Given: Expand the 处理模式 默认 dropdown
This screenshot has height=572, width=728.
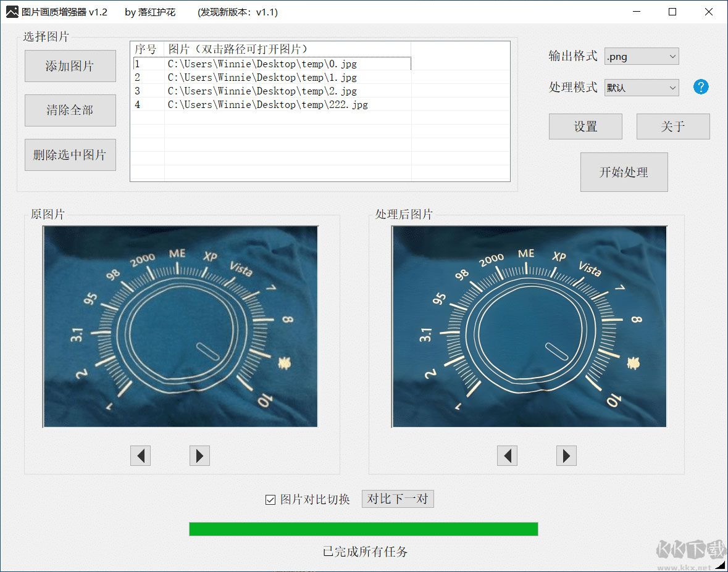Looking at the screenshot, I should [642, 88].
